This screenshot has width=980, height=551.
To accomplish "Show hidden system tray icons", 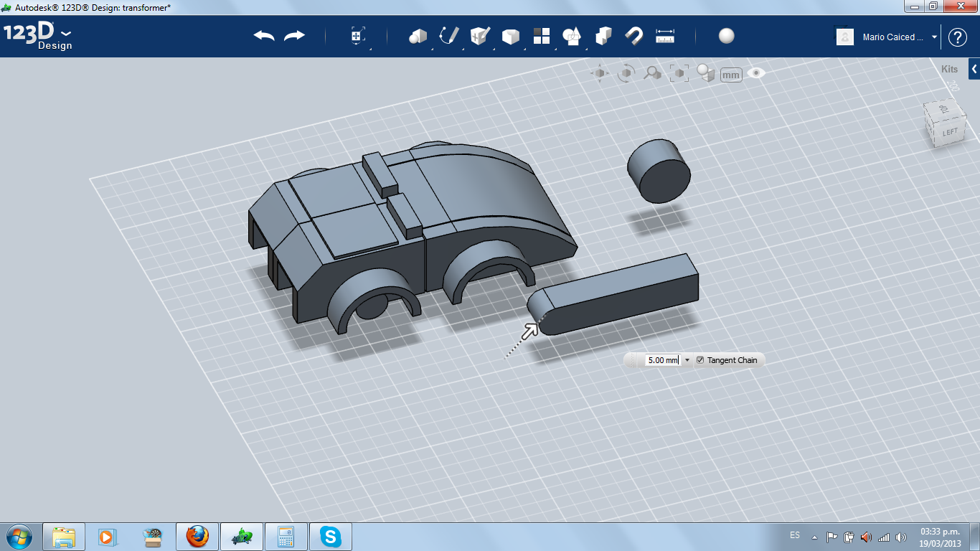I will 814,537.
